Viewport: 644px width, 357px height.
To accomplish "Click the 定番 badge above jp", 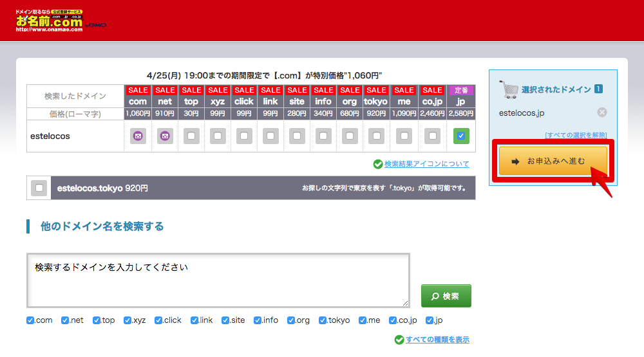I will [x=461, y=90].
